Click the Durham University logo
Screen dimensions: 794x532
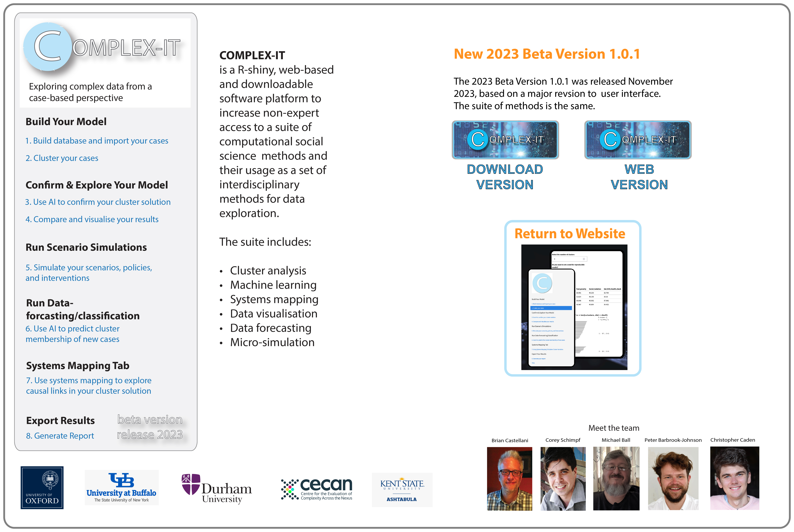(x=217, y=489)
